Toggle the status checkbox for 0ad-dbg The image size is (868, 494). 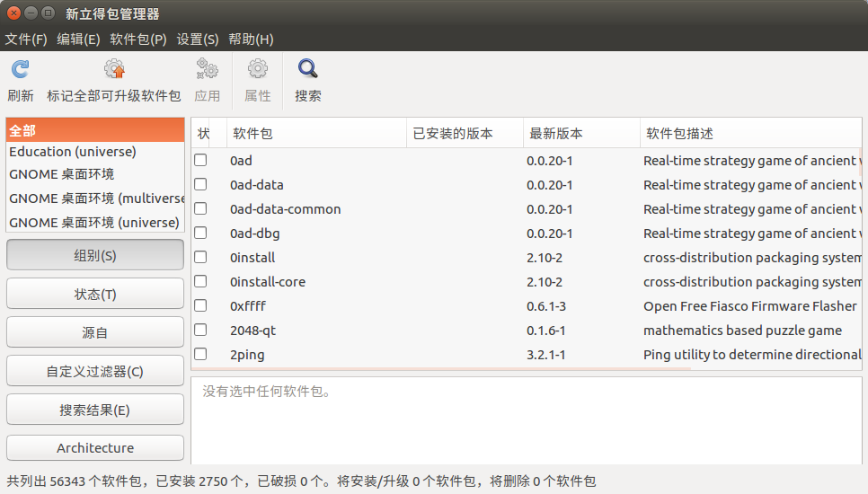[x=200, y=233]
